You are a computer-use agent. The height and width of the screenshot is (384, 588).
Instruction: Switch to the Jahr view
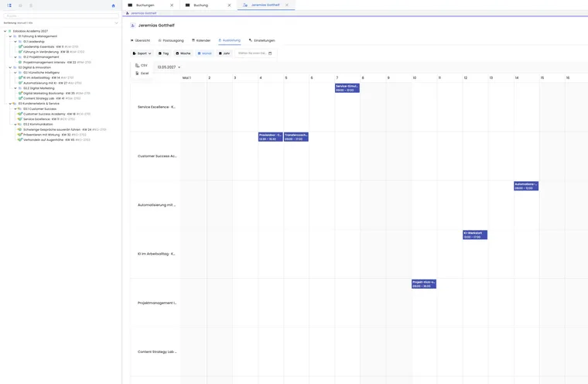click(224, 53)
